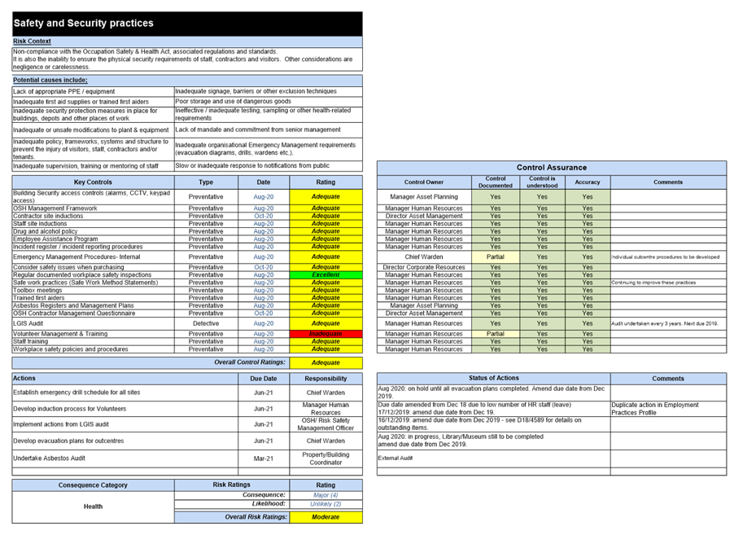Click the 'Actions' table header

click(x=125, y=379)
